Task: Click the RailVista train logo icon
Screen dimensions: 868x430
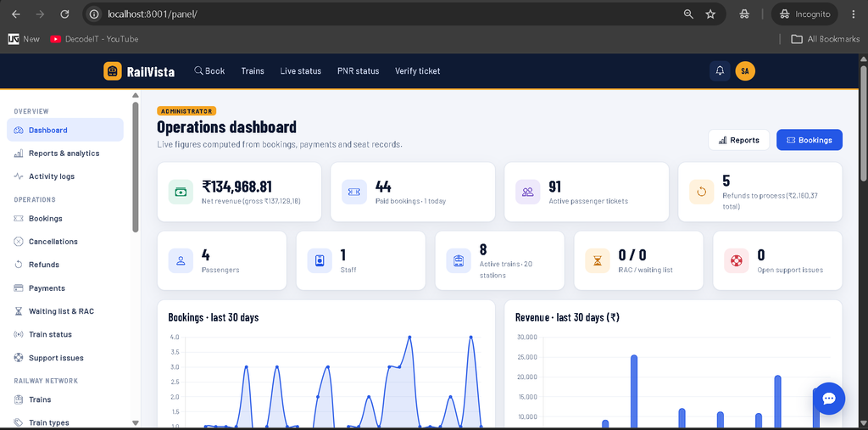Action: tap(113, 71)
